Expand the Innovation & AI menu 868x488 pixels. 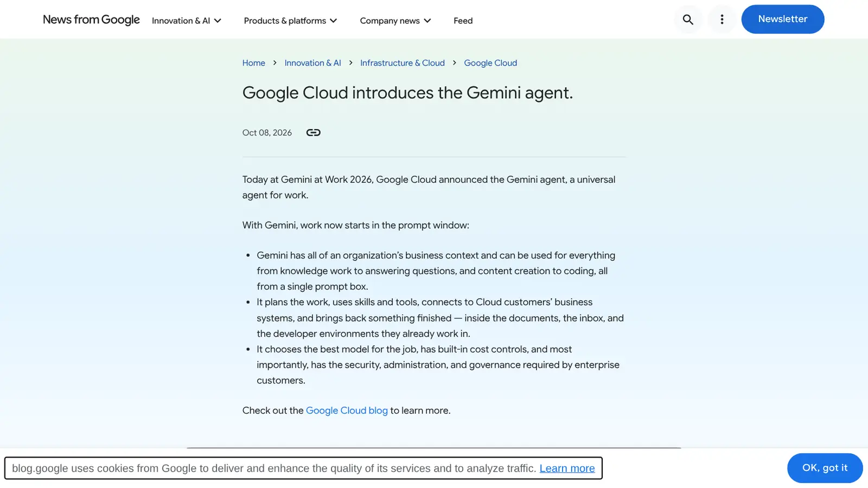[187, 21]
